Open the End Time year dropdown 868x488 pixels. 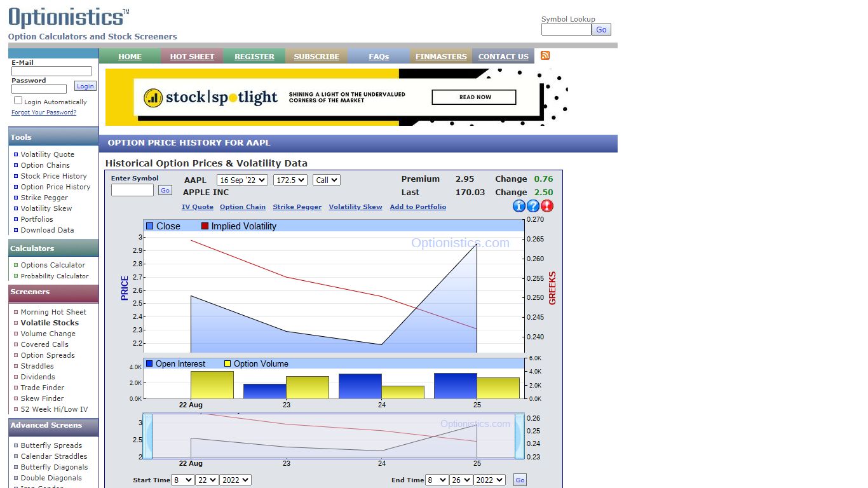tap(489, 480)
